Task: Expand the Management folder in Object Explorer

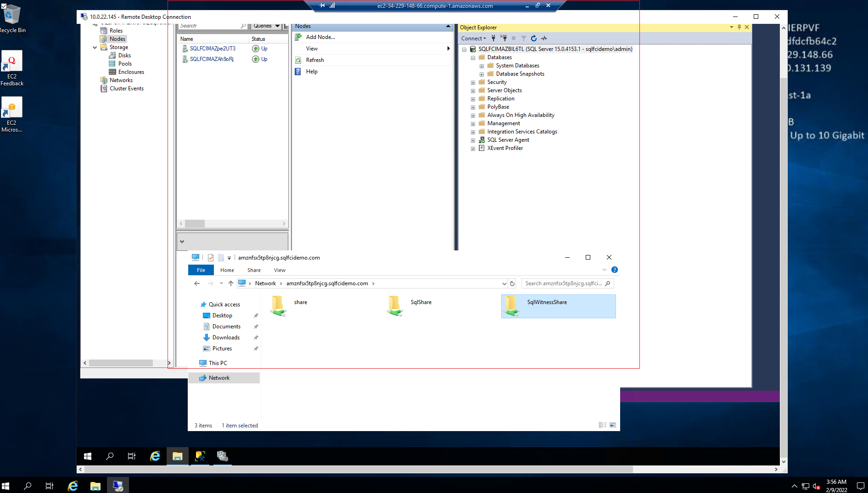Action: [473, 124]
